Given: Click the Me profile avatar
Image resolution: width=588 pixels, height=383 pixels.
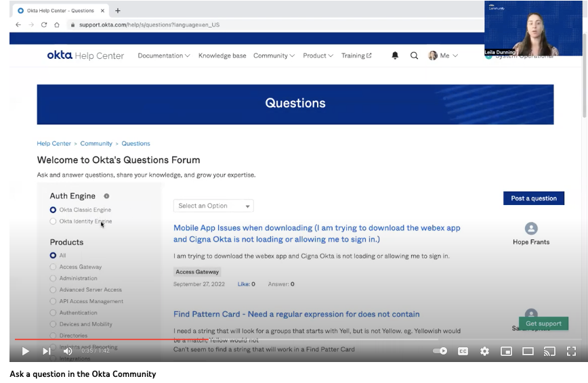Looking at the screenshot, I should pos(433,55).
